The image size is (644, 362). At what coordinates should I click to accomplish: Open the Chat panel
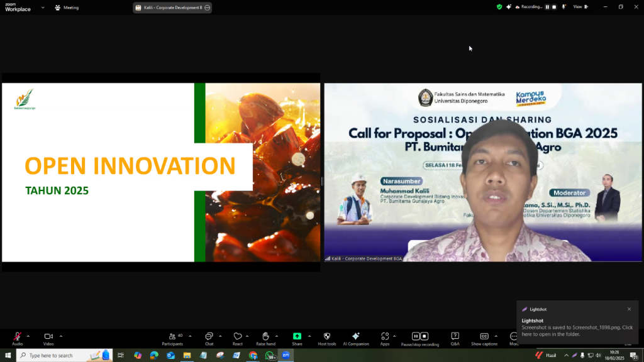pos(209,337)
